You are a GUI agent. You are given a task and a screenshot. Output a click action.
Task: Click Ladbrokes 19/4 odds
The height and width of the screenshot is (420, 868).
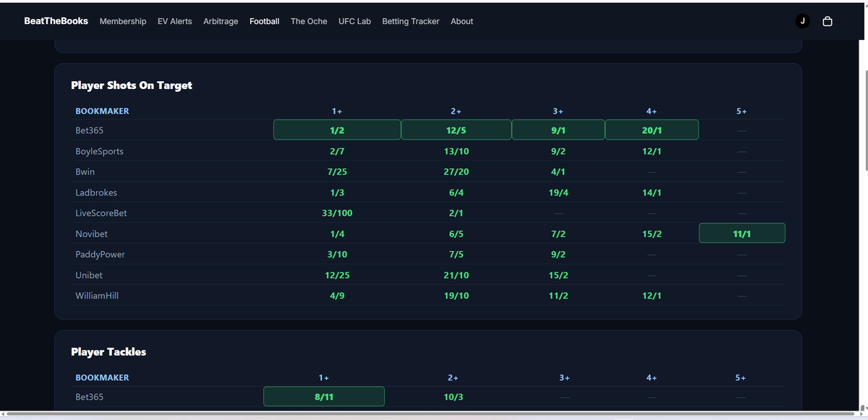pos(558,193)
